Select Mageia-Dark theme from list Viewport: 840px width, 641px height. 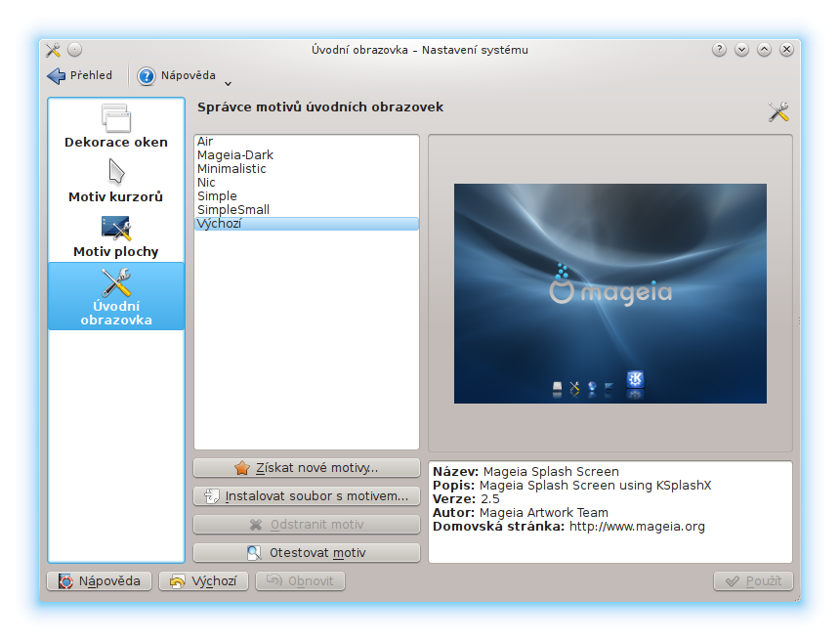pyautogui.click(x=235, y=155)
